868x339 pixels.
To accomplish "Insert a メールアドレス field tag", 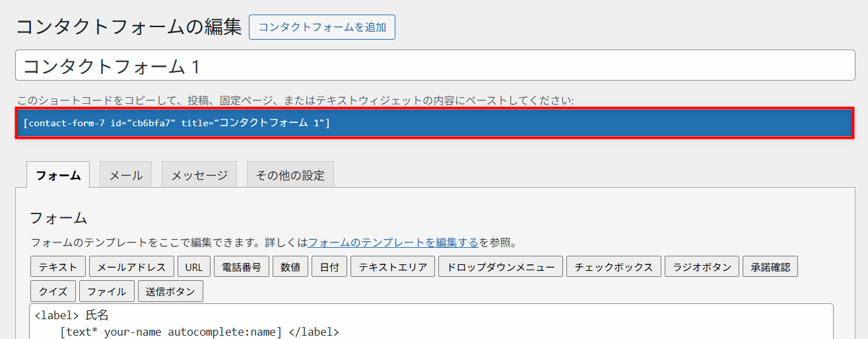I will coord(131,267).
